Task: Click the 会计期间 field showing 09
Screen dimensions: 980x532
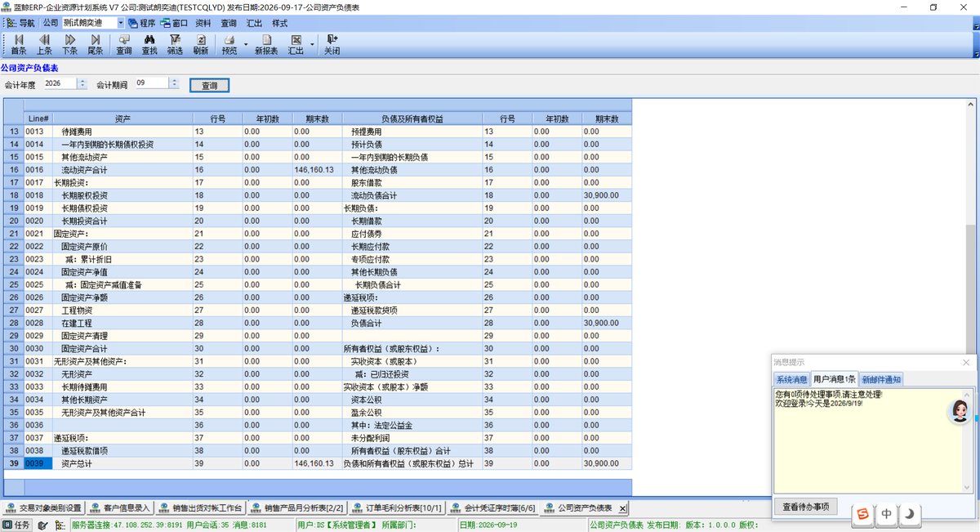Action: coord(152,83)
